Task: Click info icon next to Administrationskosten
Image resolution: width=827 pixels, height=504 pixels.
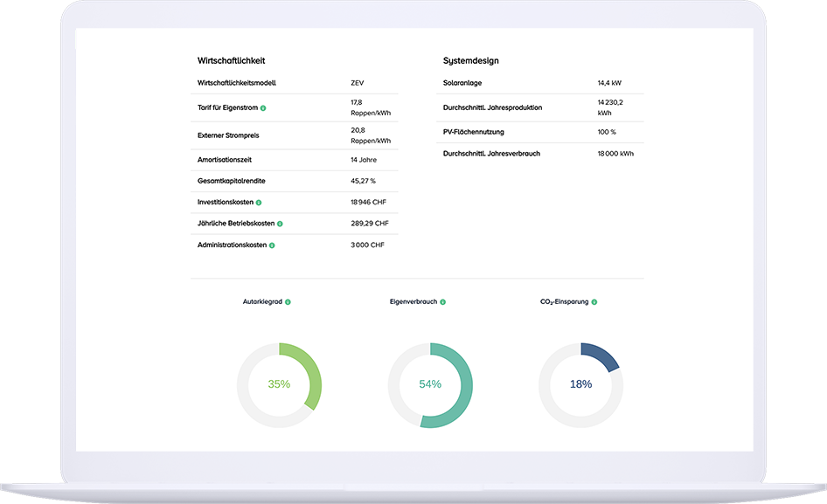Action: tap(272, 245)
